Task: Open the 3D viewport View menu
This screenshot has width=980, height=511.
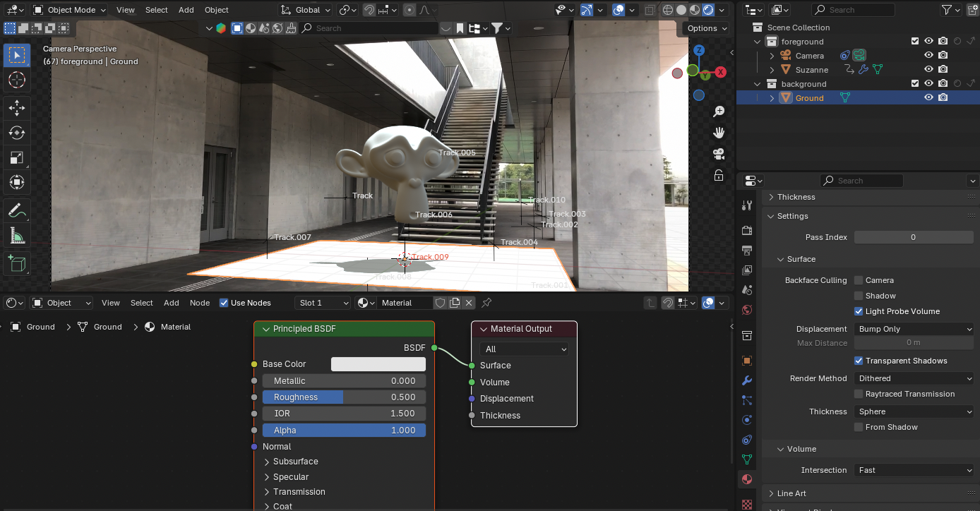Action: [125, 10]
